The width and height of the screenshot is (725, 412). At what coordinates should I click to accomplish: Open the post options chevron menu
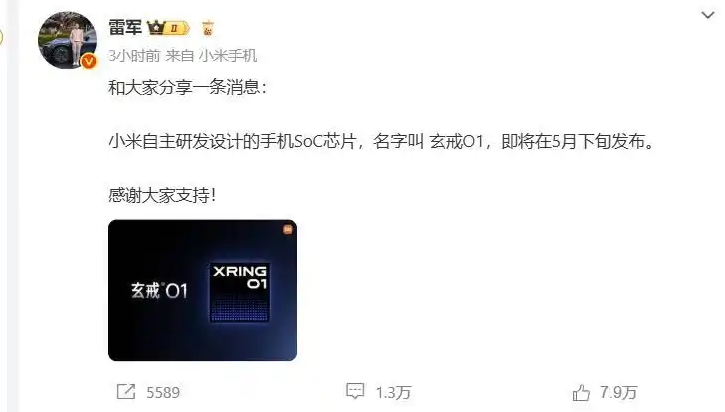[x=707, y=15]
